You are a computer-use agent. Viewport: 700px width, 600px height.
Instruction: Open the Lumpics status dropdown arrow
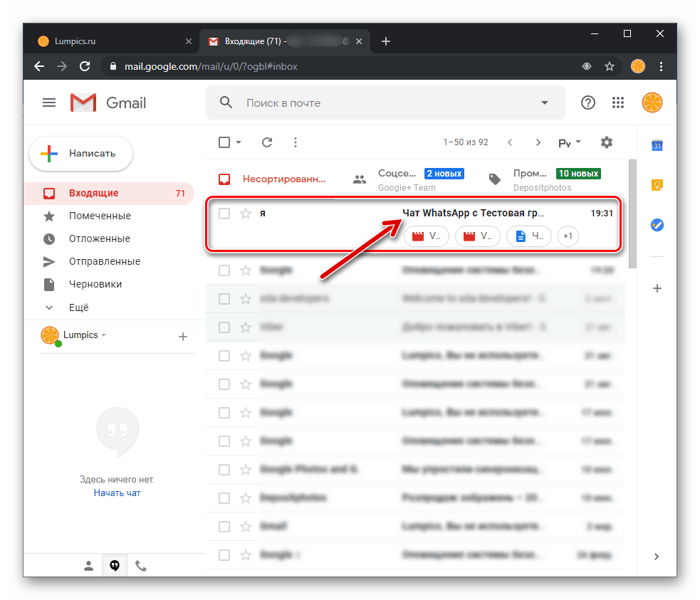103,335
